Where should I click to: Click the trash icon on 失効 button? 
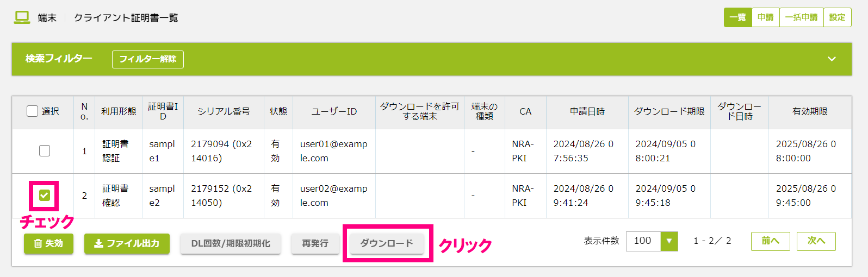click(x=38, y=244)
